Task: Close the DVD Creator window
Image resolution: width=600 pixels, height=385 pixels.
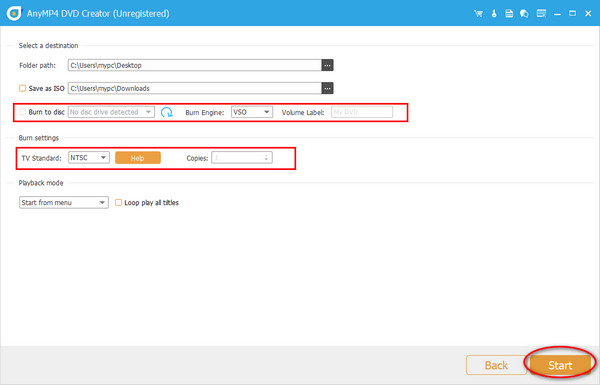Action: click(x=588, y=14)
